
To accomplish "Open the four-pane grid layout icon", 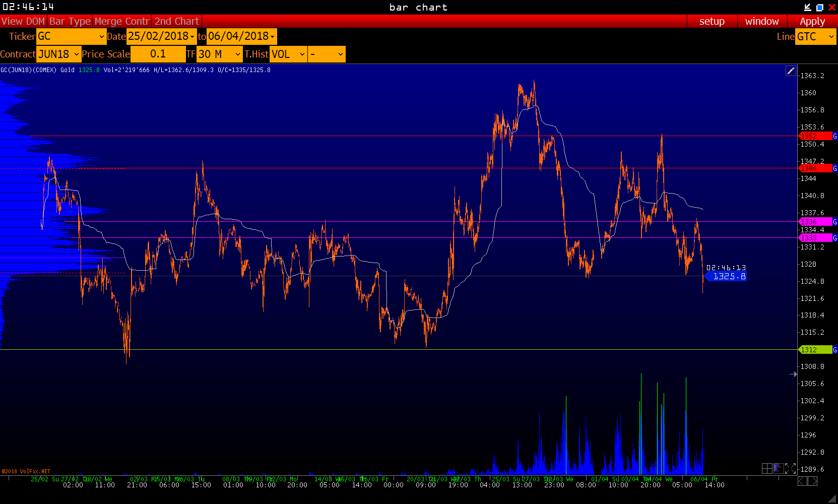I will (767, 469).
